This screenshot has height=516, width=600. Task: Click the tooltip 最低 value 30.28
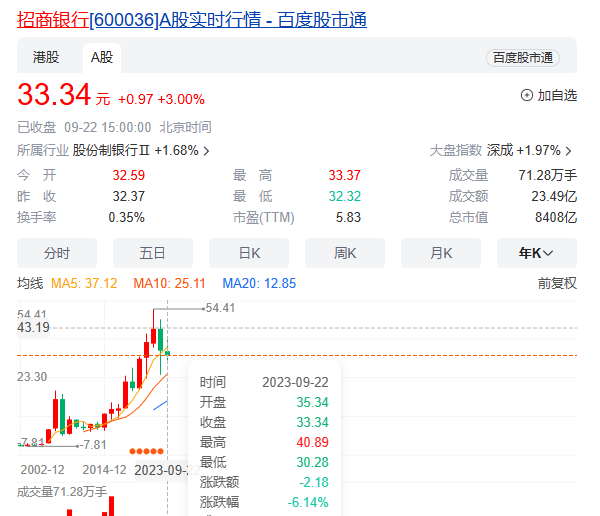(x=312, y=462)
